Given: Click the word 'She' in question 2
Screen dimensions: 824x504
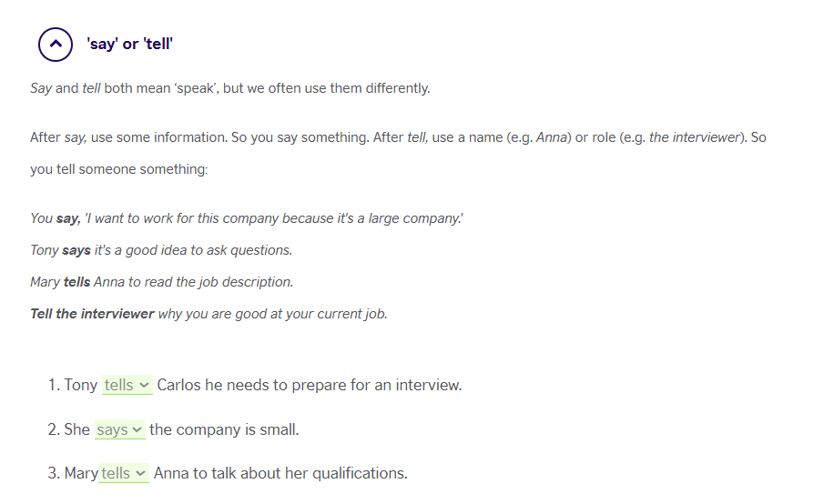Looking at the screenshot, I should coord(77,429).
